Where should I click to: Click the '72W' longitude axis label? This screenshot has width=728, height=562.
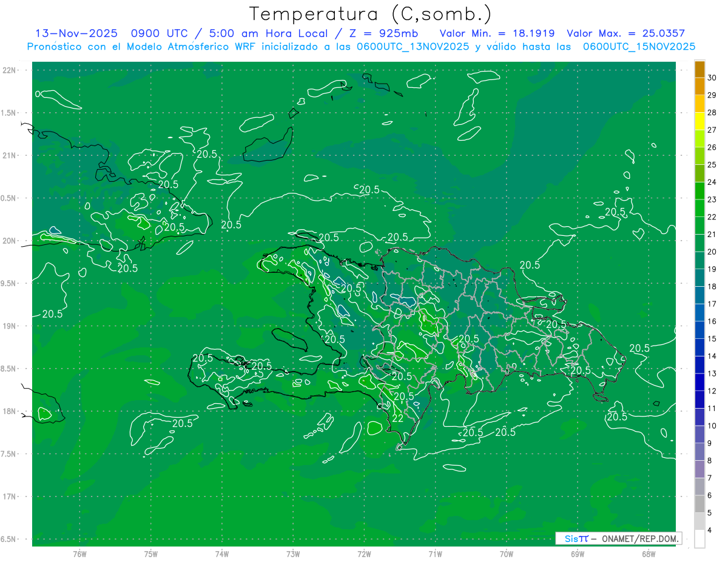tap(364, 554)
